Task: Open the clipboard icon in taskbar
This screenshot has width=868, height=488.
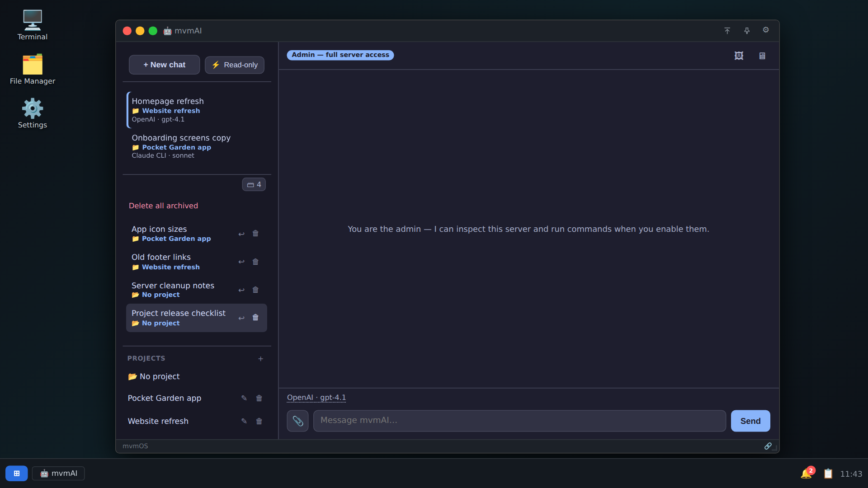Action: coord(828,474)
